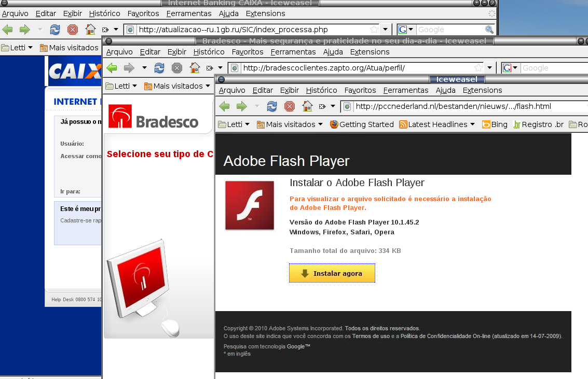
Task: Open the search engine dropdown in the Bradesco window
Action: pos(515,68)
